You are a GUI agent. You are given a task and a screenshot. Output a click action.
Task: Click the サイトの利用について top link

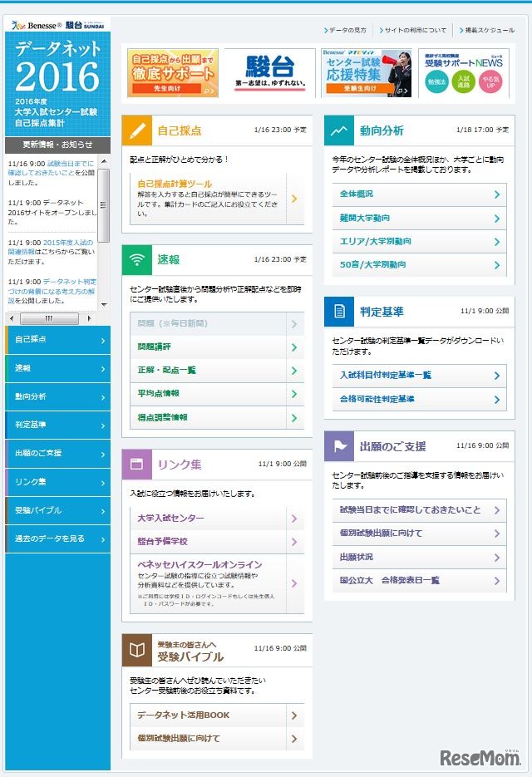413,30
